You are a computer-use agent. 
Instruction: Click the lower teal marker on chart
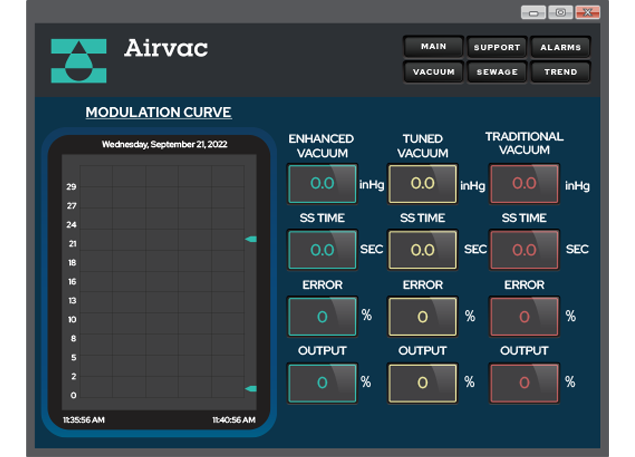(251, 388)
